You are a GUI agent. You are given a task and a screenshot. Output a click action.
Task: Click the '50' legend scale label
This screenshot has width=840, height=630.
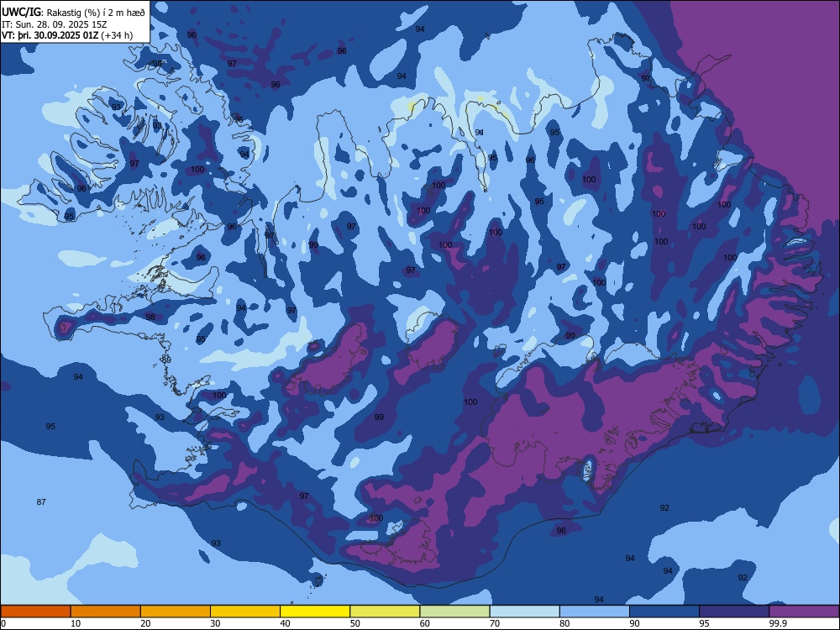point(354,623)
